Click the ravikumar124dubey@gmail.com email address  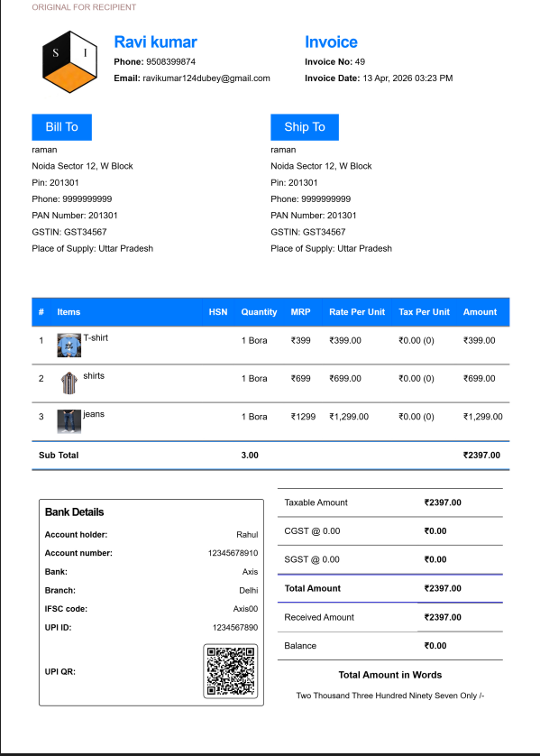click(206, 78)
